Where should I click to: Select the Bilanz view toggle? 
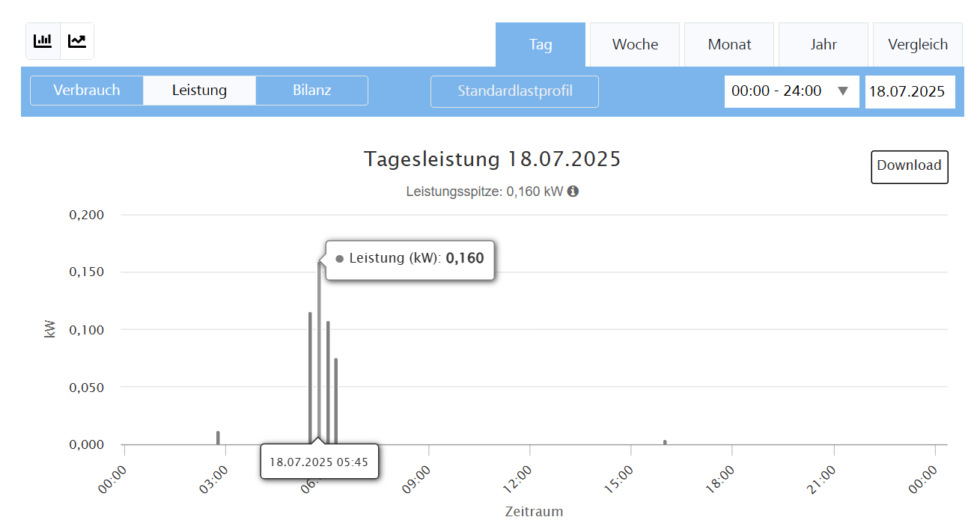[311, 91]
